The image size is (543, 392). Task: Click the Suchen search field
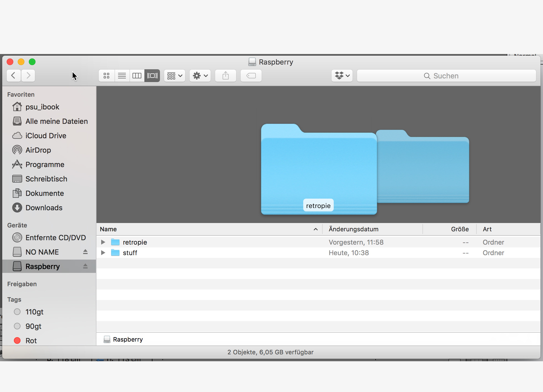click(446, 76)
